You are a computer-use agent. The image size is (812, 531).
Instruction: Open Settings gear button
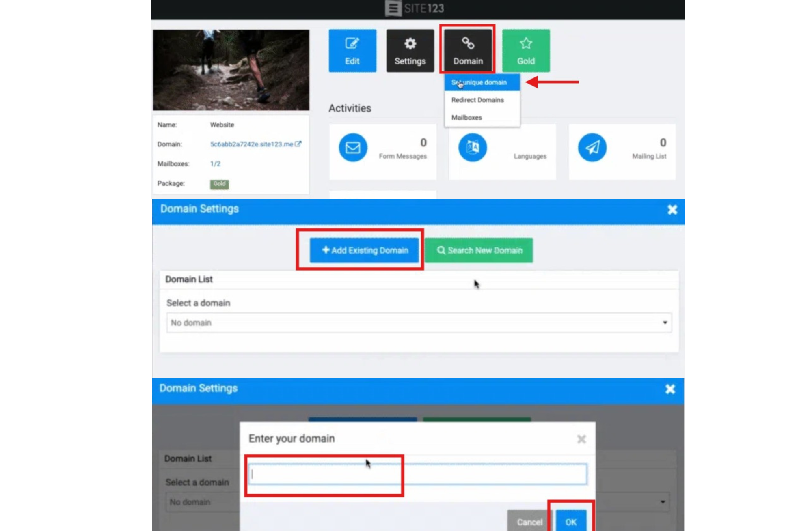tap(410, 51)
